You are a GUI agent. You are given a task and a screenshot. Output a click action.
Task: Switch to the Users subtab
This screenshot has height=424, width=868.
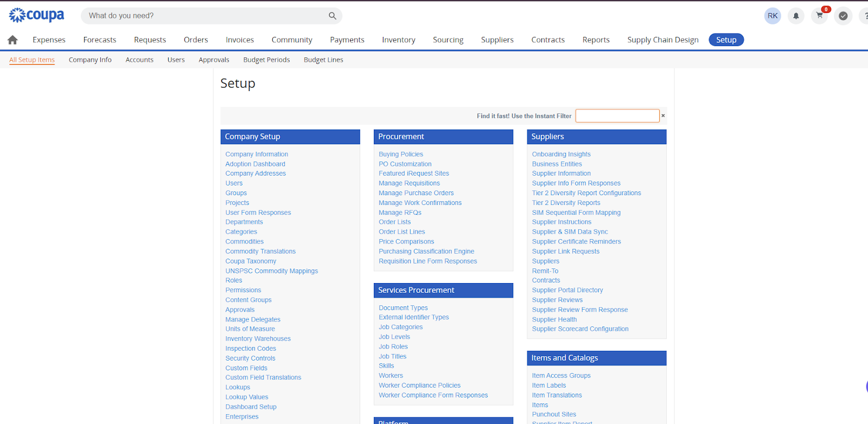pyautogui.click(x=176, y=60)
